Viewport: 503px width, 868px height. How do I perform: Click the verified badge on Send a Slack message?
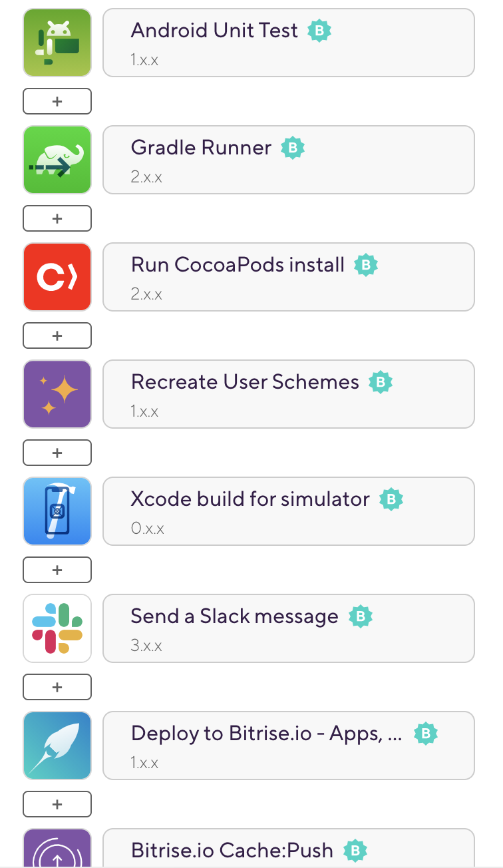360,616
